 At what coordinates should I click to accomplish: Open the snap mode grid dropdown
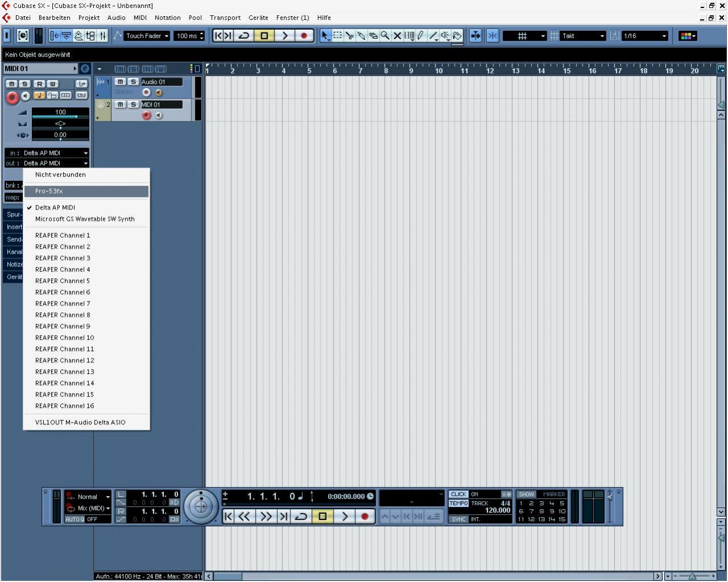click(x=525, y=36)
